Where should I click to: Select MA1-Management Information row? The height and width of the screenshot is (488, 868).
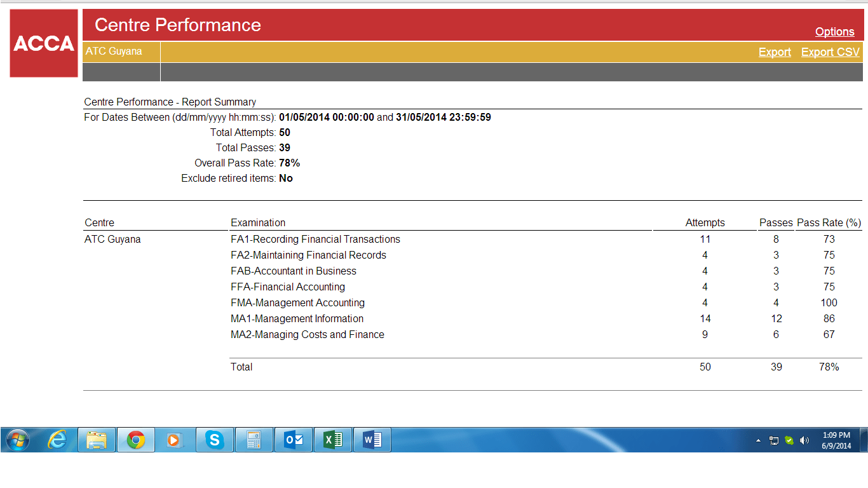pyautogui.click(x=297, y=319)
